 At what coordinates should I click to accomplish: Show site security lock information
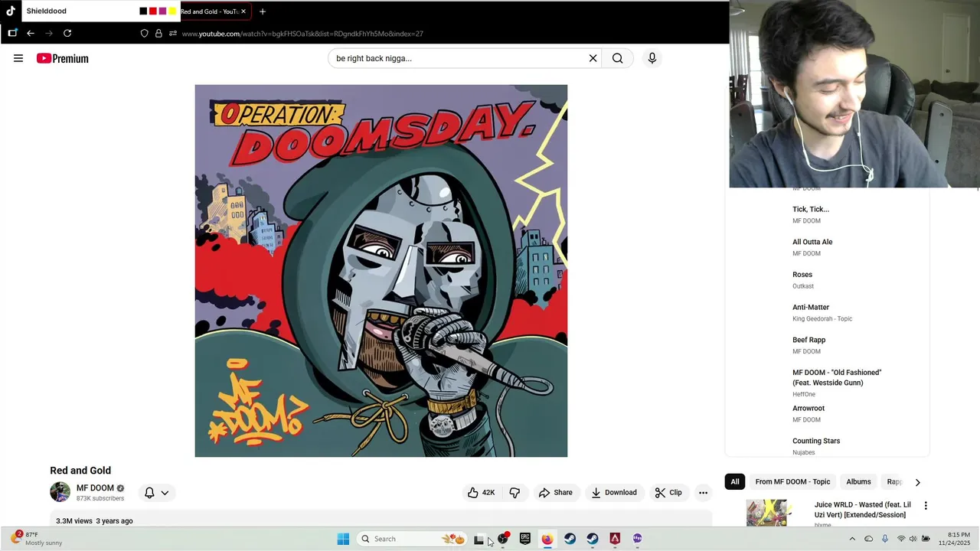click(158, 34)
